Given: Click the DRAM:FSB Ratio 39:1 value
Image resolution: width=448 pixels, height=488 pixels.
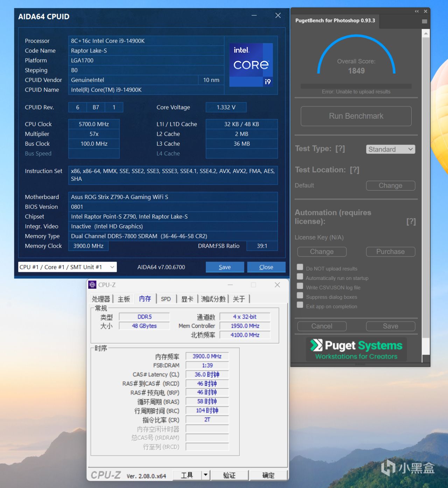Looking at the screenshot, I should [262, 246].
